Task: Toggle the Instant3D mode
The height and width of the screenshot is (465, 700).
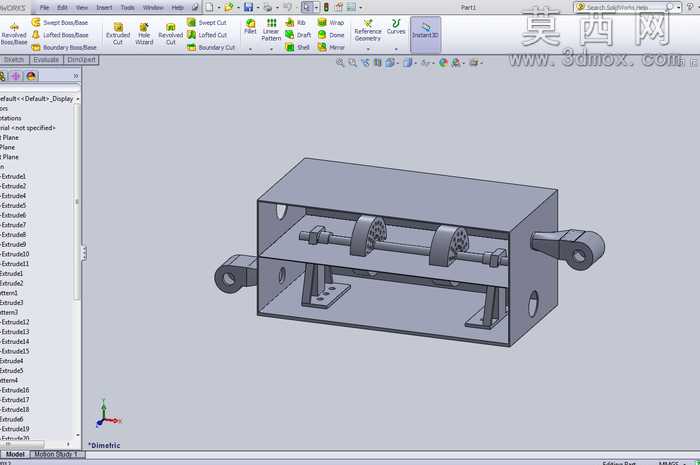Action: tap(425, 35)
